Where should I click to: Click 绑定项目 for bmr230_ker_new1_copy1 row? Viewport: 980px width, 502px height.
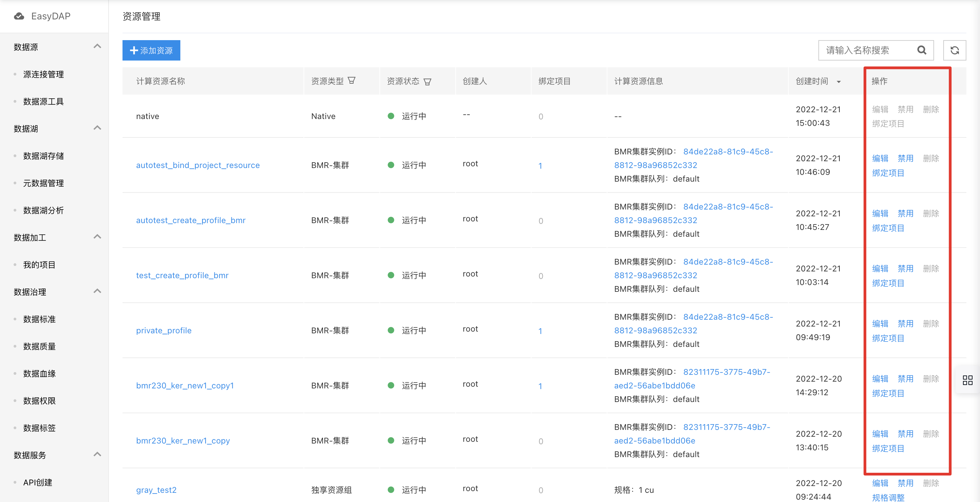tap(888, 393)
